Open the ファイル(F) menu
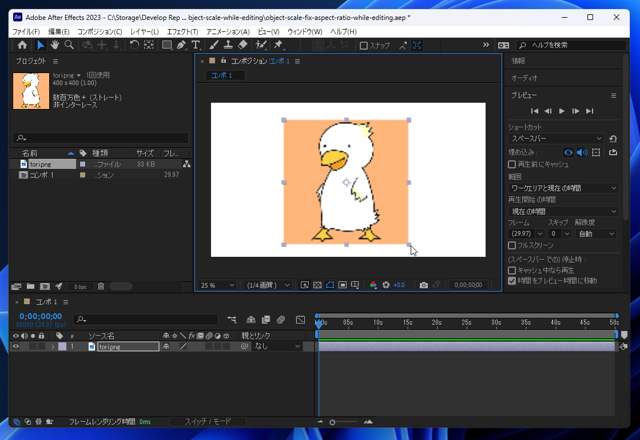This screenshot has height=440, width=640. [x=26, y=31]
